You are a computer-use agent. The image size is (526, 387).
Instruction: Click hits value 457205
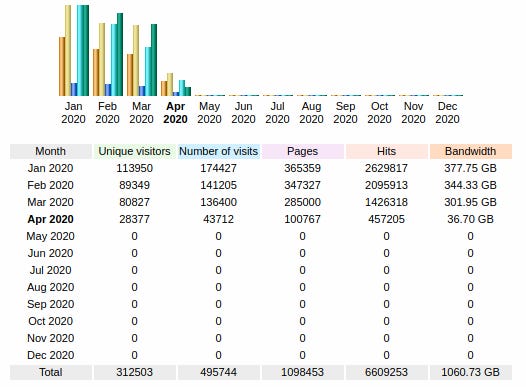pyautogui.click(x=386, y=219)
